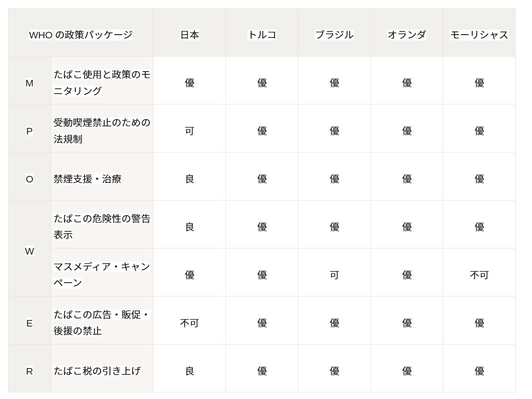Click the トルコ column header
The height and width of the screenshot is (399, 532).
pyautogui.click(x=262, y=35)
